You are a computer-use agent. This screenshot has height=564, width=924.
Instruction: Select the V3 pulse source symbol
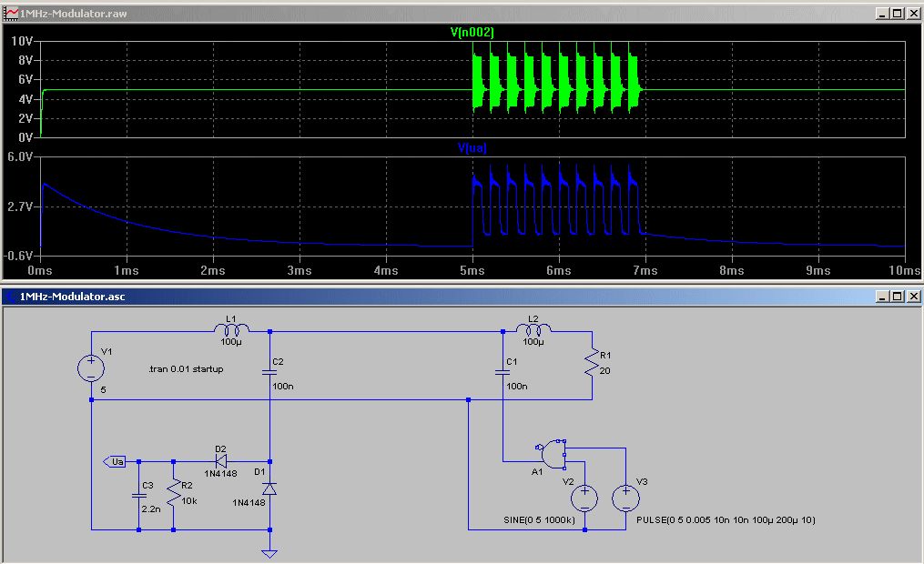[x=625, y=498]
